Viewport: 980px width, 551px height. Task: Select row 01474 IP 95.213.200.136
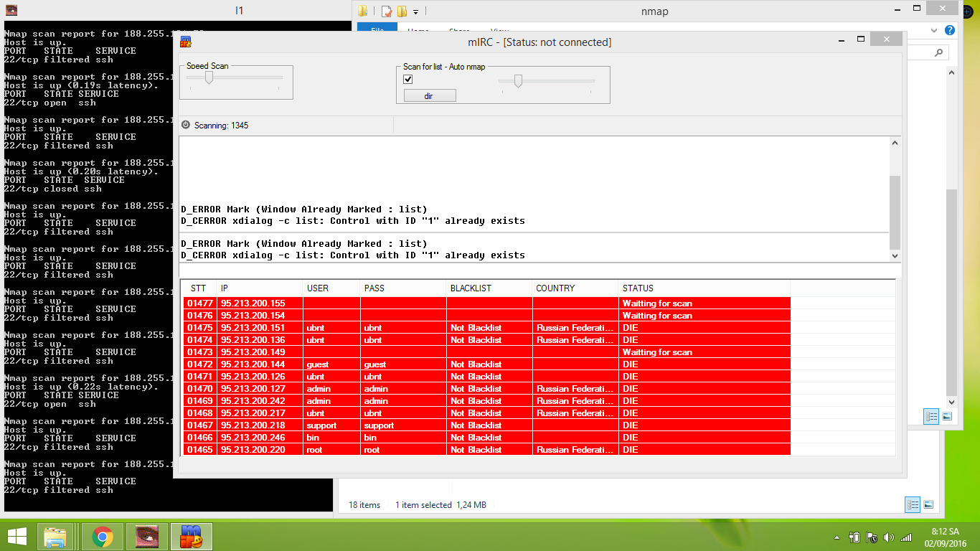pyautogui.click(x=486, y=340)
